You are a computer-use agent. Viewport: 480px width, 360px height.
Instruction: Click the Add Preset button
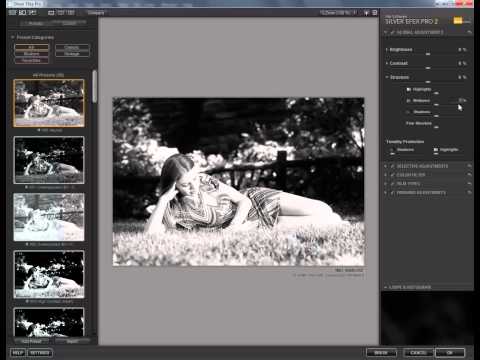click(x=32, y=341)
